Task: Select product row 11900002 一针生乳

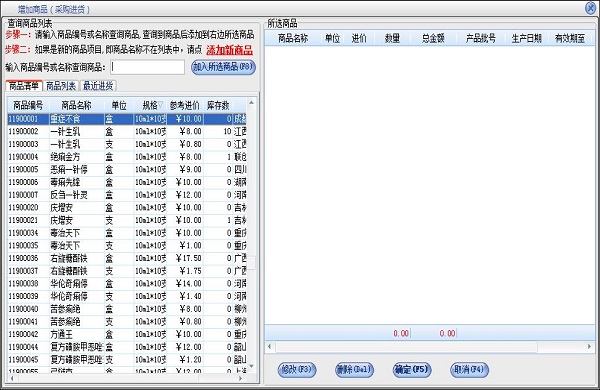Action: tap(127, 132)
